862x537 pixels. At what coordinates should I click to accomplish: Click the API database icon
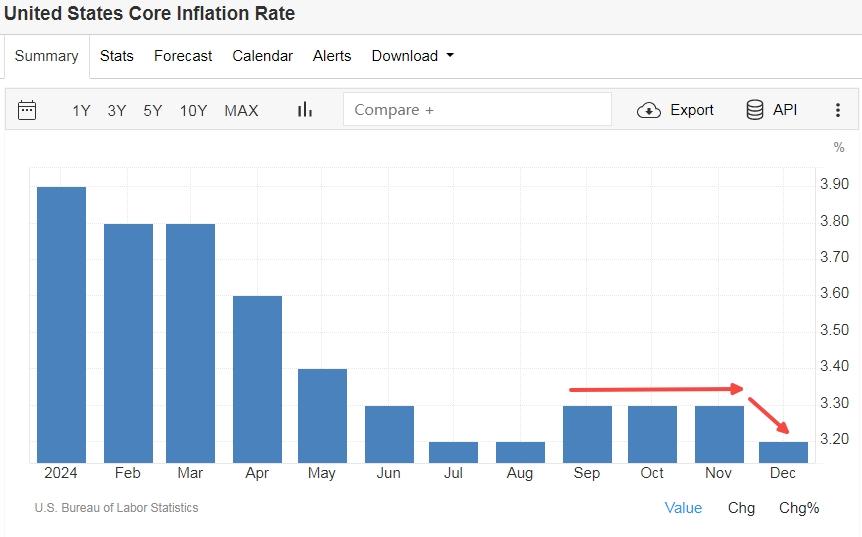(x=756, y=110)
